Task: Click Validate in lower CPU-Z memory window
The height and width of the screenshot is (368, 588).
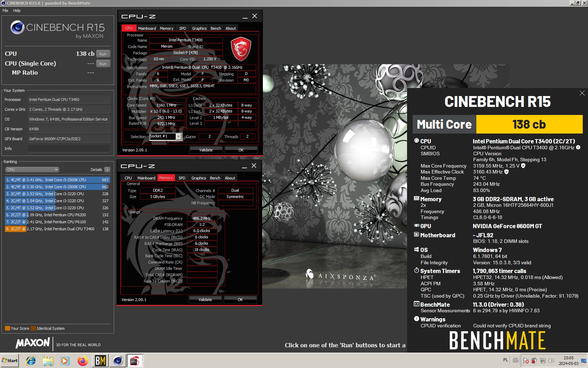Action: (x=205, y=300)
